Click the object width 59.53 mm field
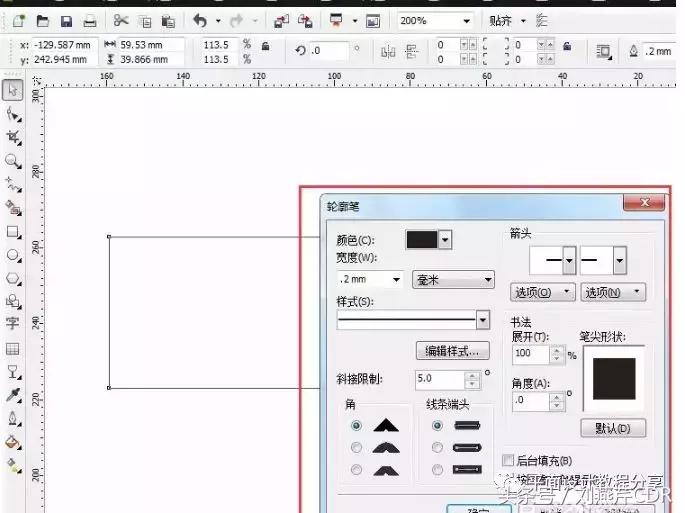 click(151, 45)
